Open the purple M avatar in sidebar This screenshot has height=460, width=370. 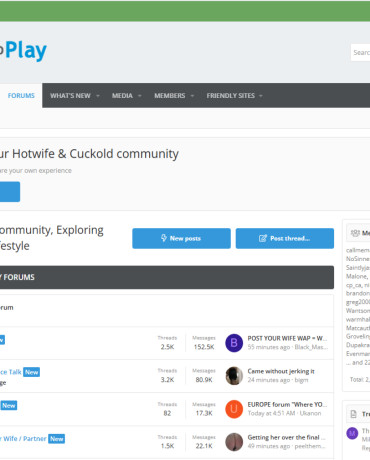click(352, 434)
